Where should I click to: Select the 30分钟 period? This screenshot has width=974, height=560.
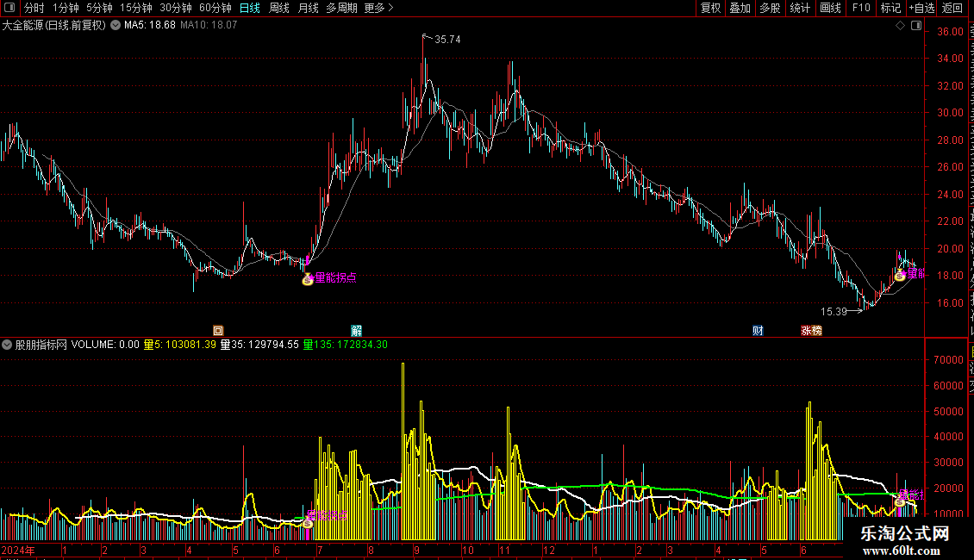pos(176,8)
